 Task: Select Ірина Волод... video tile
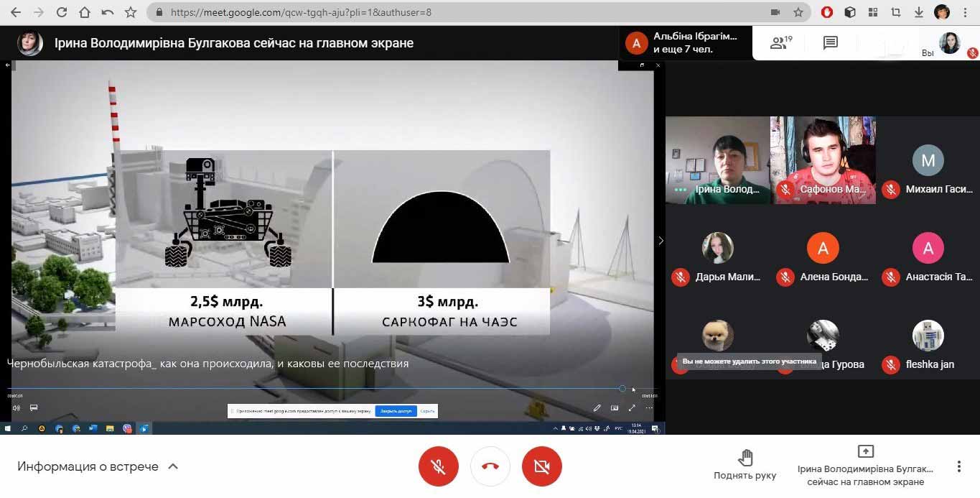coord(718,160)
